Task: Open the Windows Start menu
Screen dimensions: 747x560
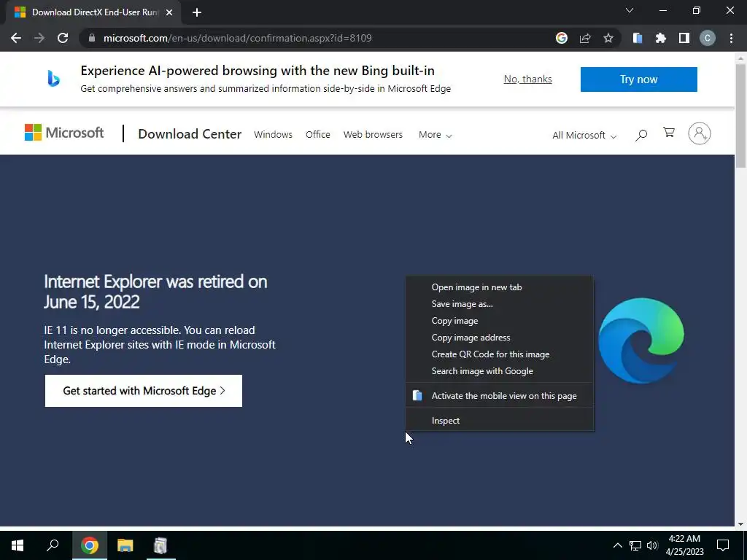Action: [18, 545]
